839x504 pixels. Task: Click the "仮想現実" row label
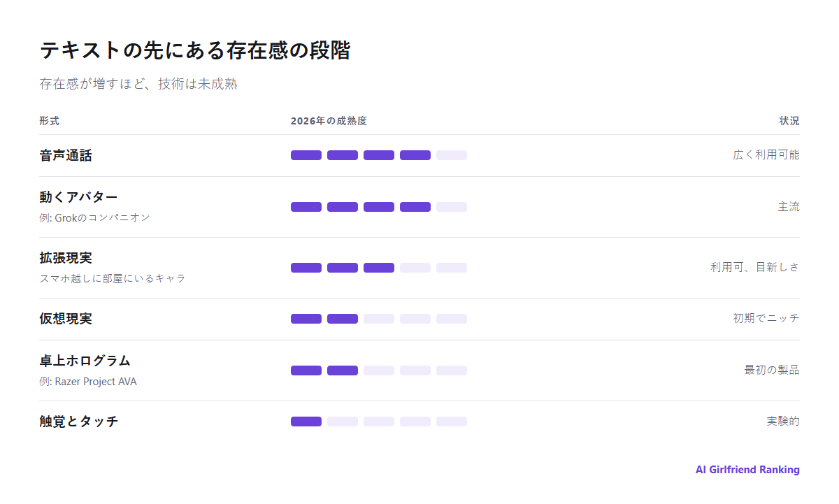pos(66,319)
